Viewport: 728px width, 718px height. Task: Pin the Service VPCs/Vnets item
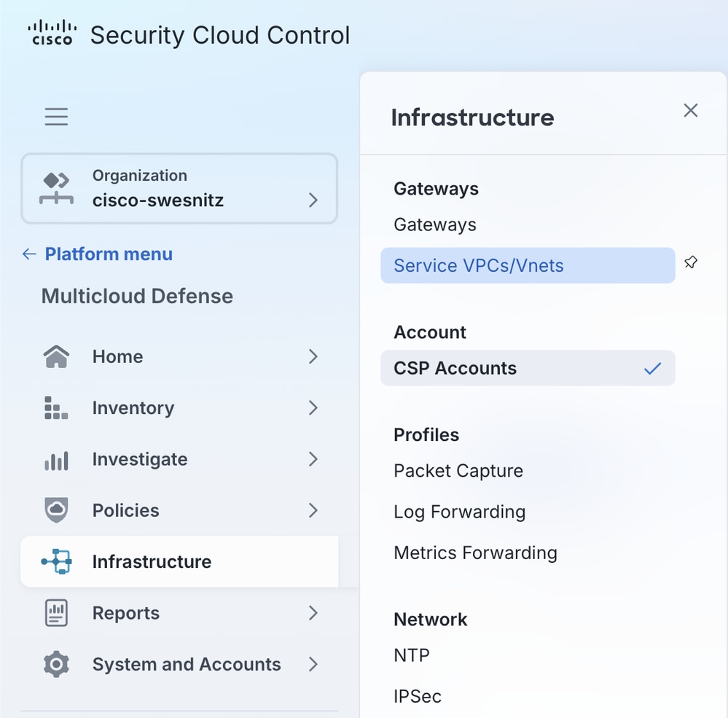coord(691,262)
